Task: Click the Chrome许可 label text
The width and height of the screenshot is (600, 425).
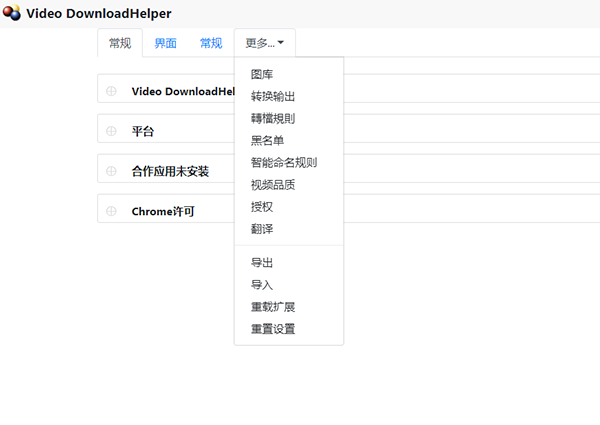Action: coord(163,211)
